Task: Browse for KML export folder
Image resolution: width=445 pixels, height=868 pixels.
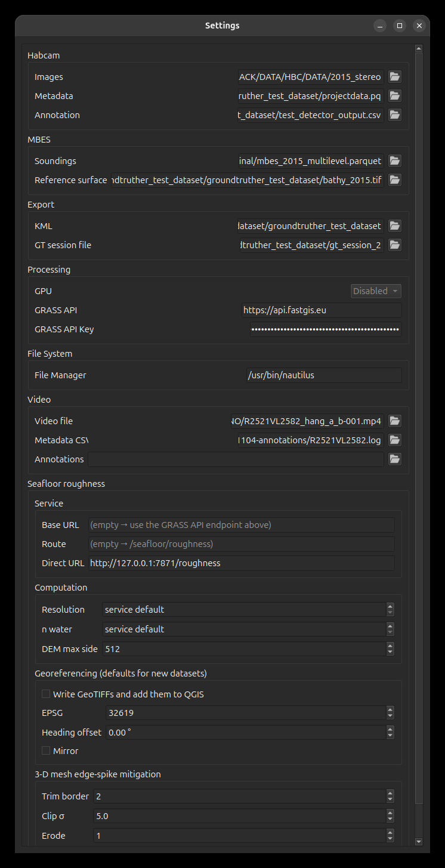Action: pyautogui.click(x=394, y=226)
